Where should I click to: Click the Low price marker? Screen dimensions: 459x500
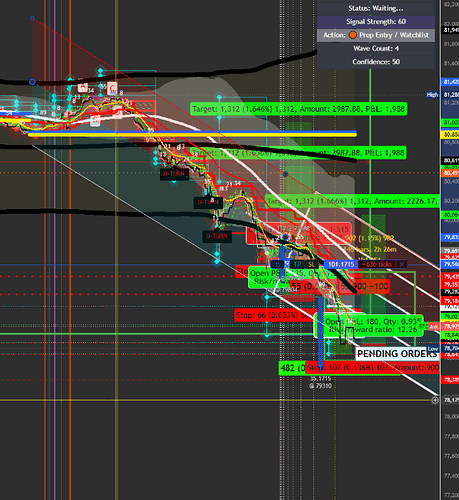pos(433,349)
